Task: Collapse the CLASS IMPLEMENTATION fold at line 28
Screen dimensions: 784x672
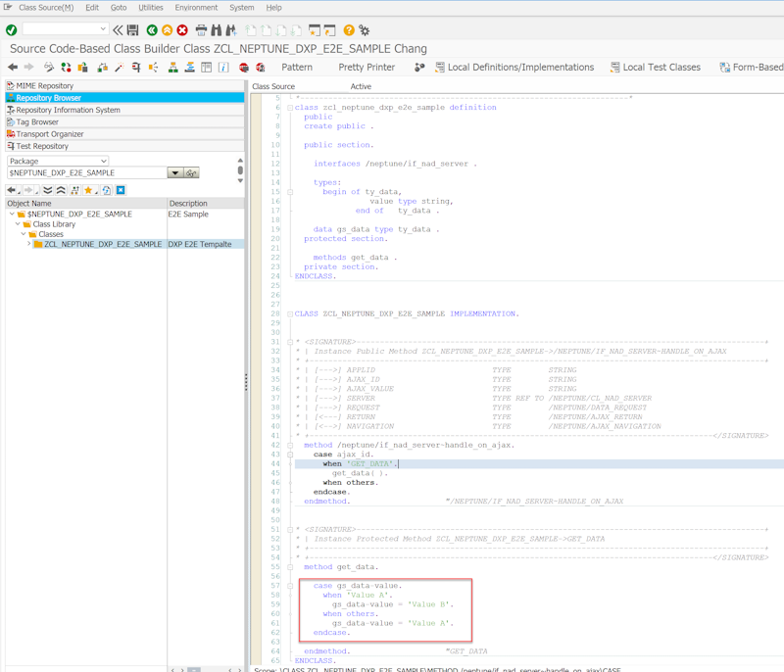Action: tap(290, 314)
